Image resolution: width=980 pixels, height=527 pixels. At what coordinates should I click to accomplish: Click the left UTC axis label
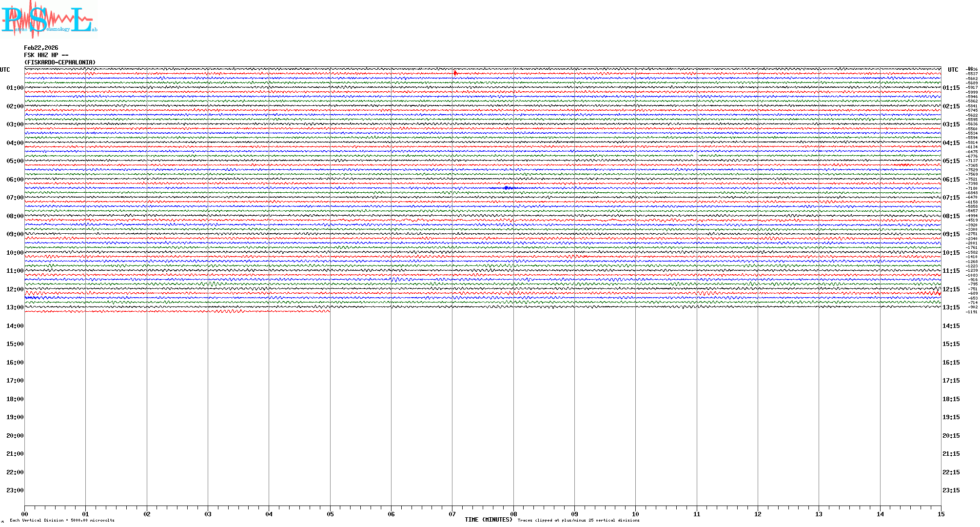point(5,70)
